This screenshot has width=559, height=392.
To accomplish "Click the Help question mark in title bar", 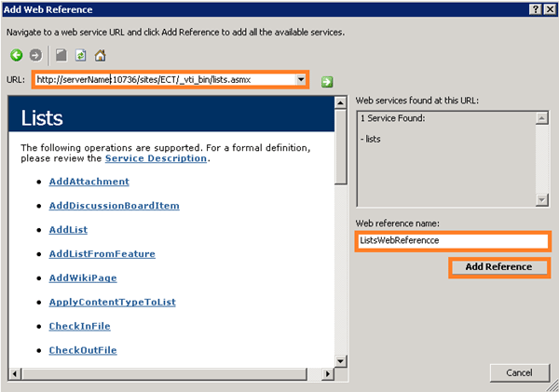I will 535,8.
